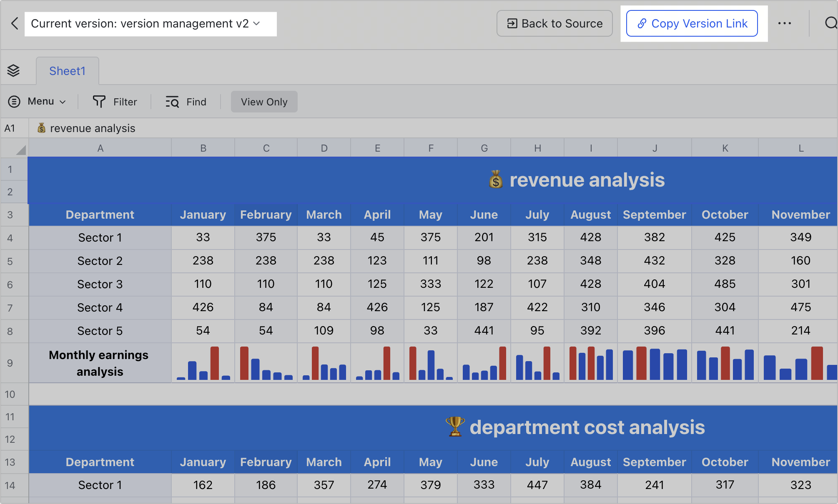The height and width of the screenshot is (504, 838).
Task: Click the Copy Version Link button
Action: (692, 23)
